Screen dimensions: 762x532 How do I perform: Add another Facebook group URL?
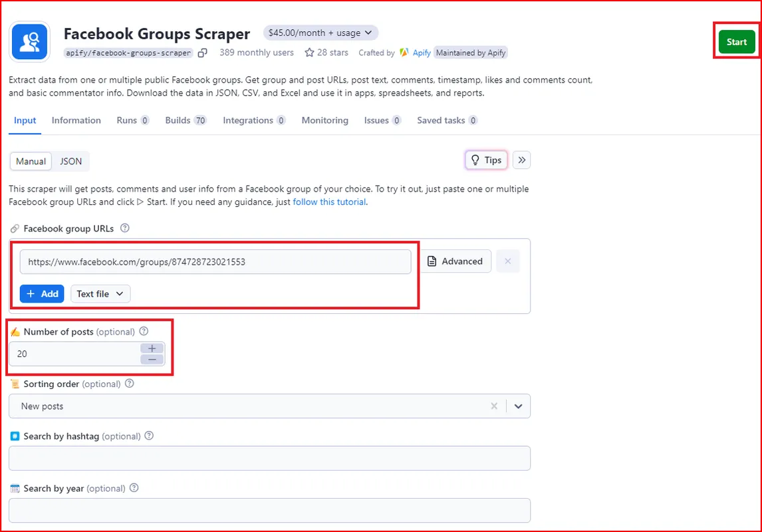[x=42, y=294]
